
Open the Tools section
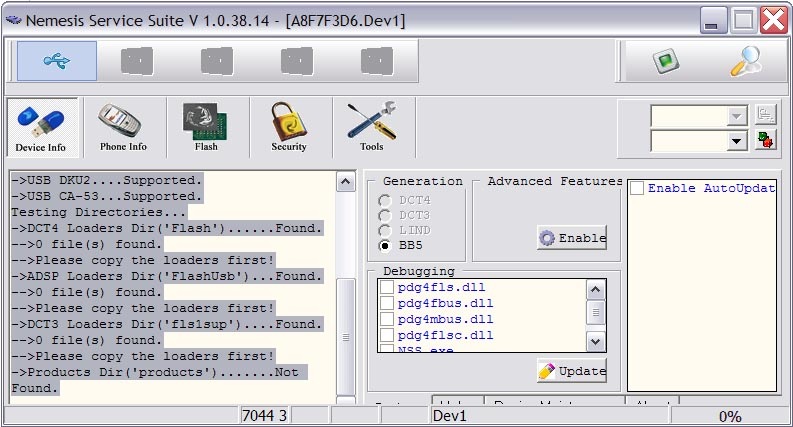pos(372,127)
